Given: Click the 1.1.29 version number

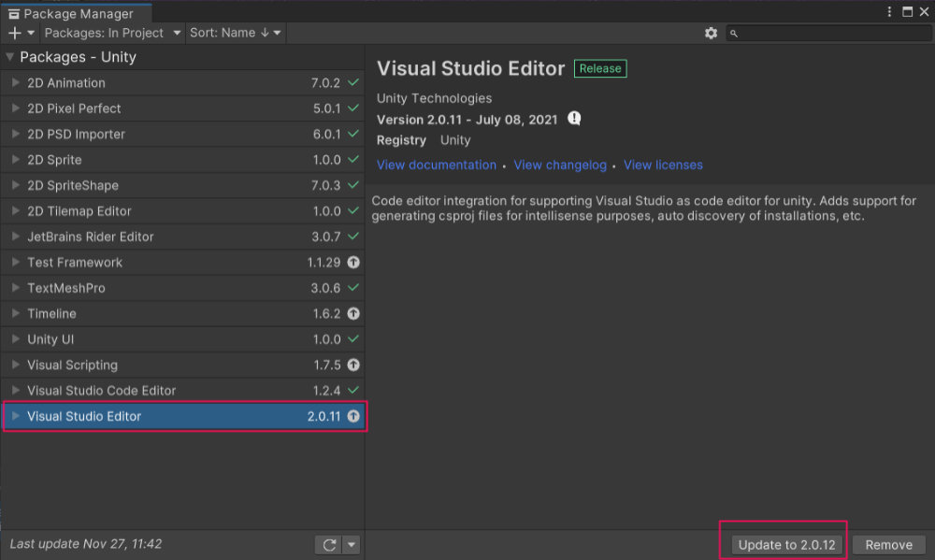Looking at the screenshot, I should 324,263.
